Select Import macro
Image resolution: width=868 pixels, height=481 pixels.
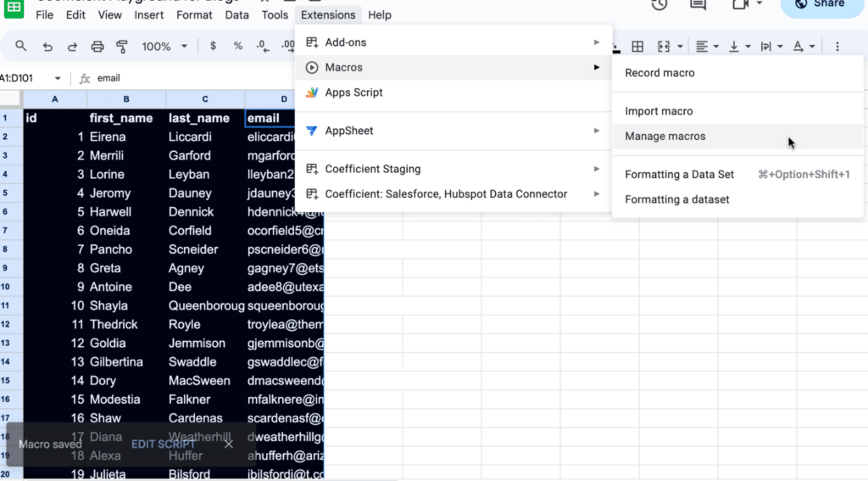tap(738, 111)
